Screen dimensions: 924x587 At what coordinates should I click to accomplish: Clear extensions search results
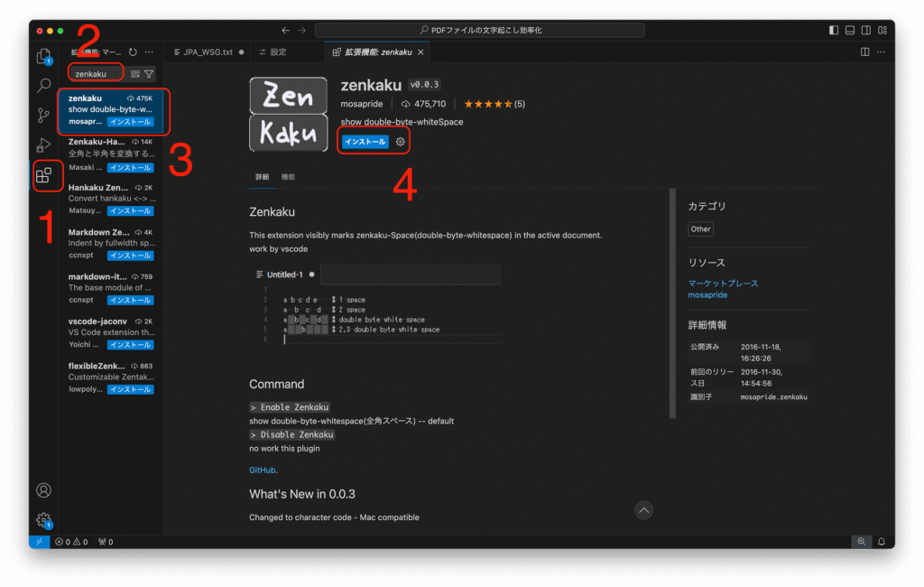tap(135, 74)
